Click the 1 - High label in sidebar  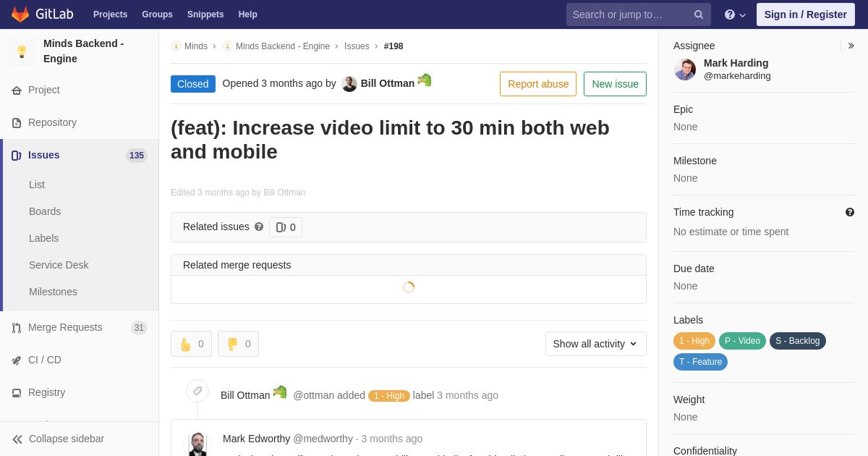pos(694,341)
